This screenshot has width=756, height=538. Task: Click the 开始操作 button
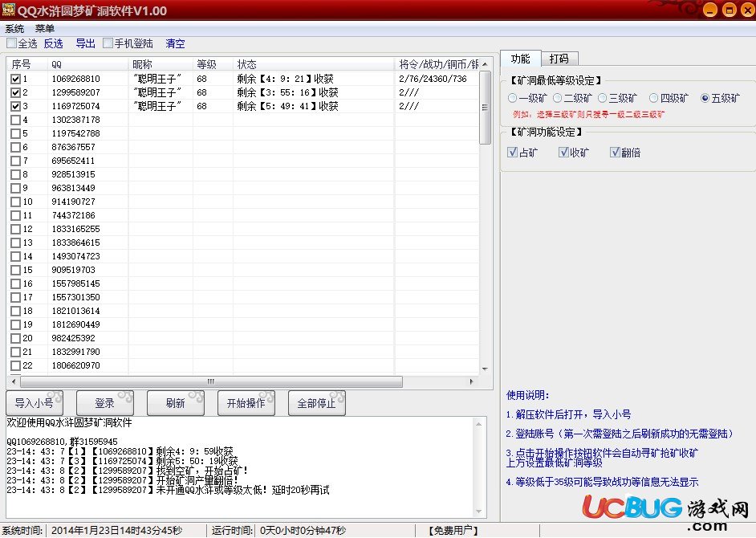[246, 403]
